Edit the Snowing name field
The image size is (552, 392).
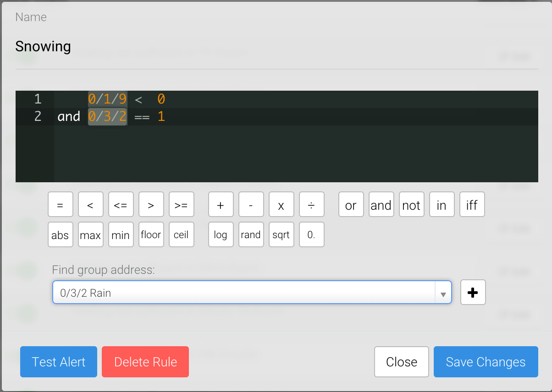[x=275, y=47]
